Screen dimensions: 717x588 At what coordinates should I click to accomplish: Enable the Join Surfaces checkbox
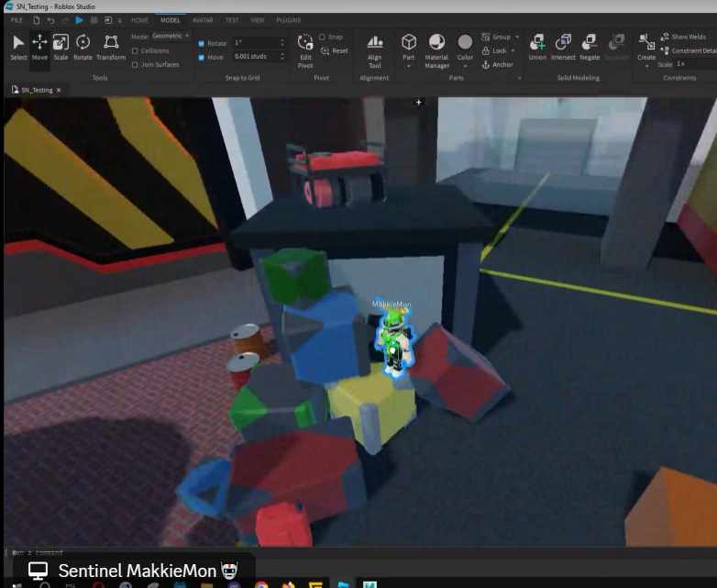[x=135, y=64]
